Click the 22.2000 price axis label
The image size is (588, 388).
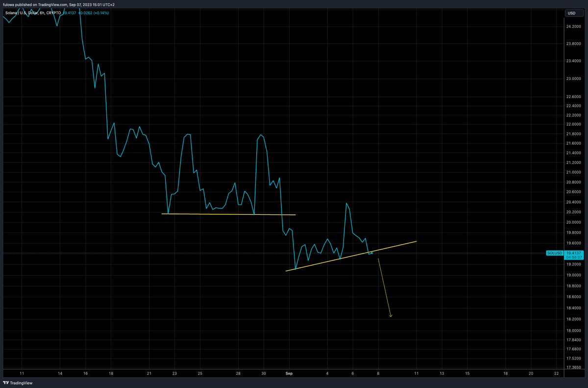pyautogui.click(x=574, y=115)
